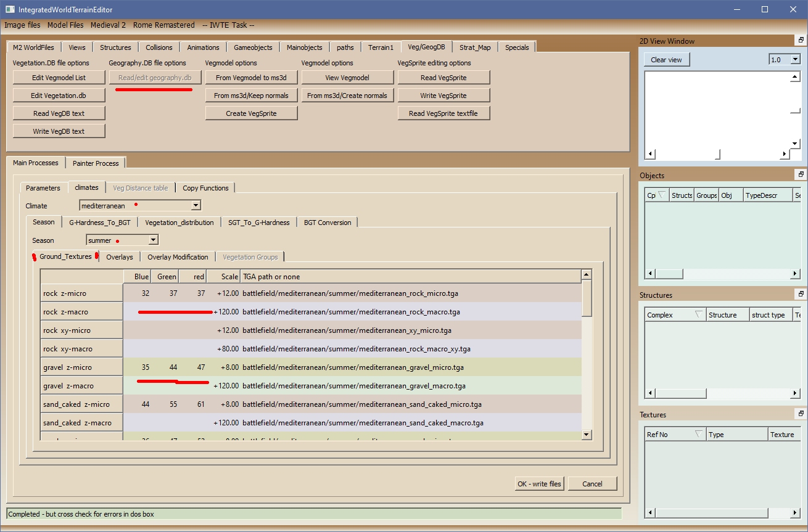This screenshot has height=532, width=808.
Task: Click From Vegmodel to ms3d button
Action: [252, 78]
